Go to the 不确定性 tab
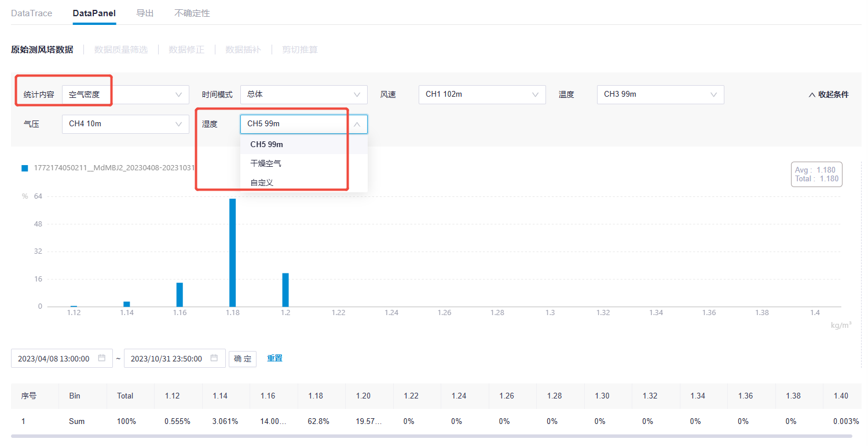This screenshot has width=868, height=446. pyautogui.click(x=192, y=13)
